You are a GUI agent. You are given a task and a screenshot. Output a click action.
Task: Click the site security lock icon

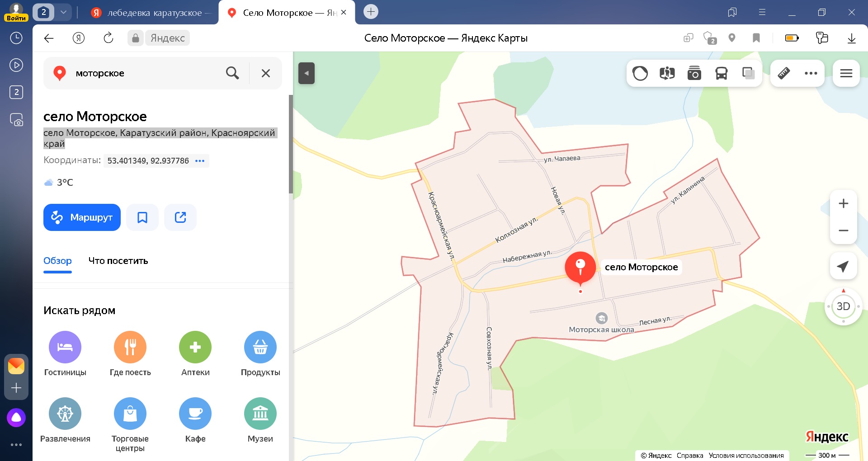pos(136,38)
